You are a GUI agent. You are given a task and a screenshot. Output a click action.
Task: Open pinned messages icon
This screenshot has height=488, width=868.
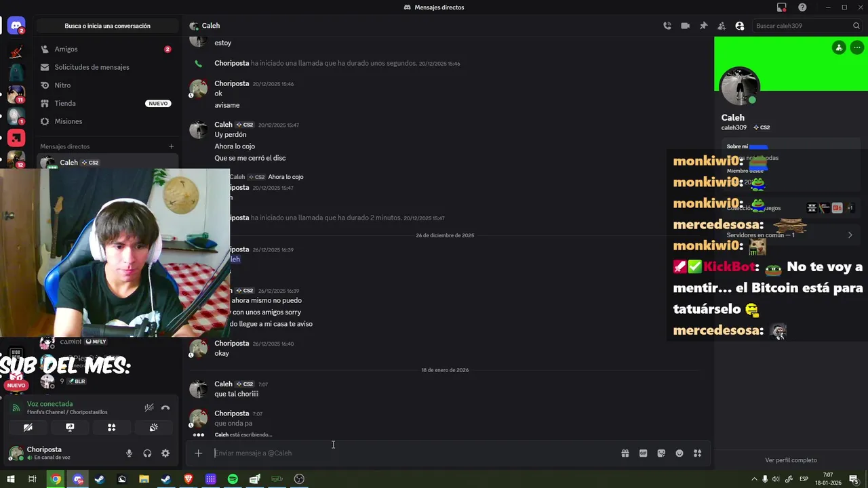coord(703,26)
